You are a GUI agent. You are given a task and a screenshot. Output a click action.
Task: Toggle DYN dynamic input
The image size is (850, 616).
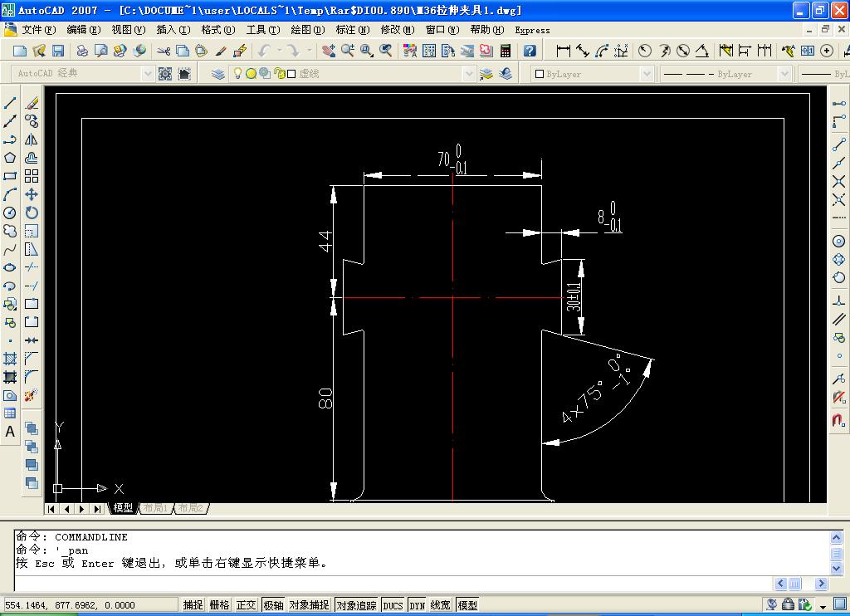(417, 605)
